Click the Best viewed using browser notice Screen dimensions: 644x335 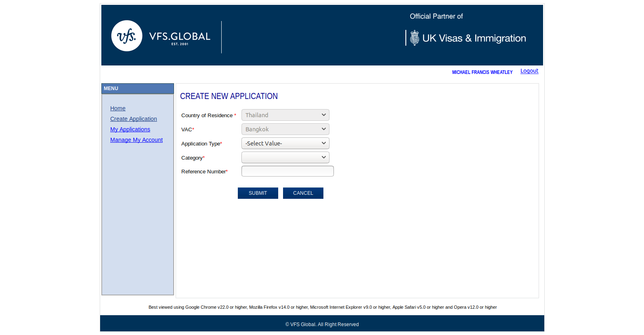[x=323, y=307]
